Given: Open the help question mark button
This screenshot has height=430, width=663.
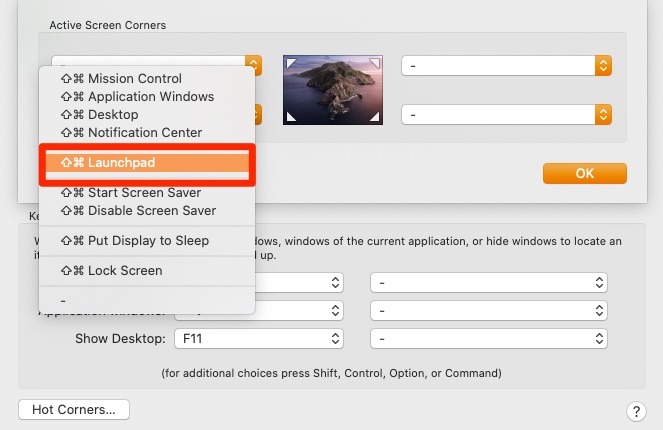Looking at the screenshot, I should [x=636, y=411].
